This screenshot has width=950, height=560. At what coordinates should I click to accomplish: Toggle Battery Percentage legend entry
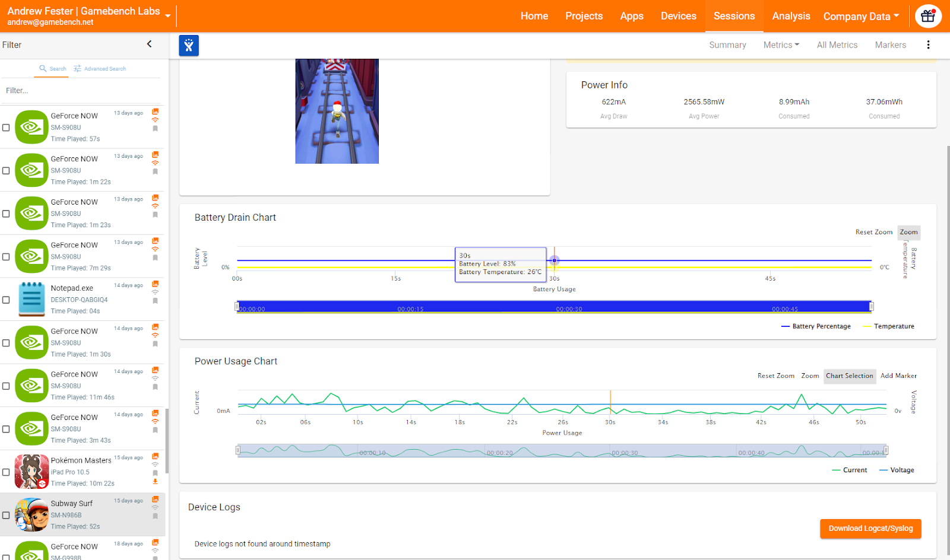pyautogui.click(x=816, y=326)
